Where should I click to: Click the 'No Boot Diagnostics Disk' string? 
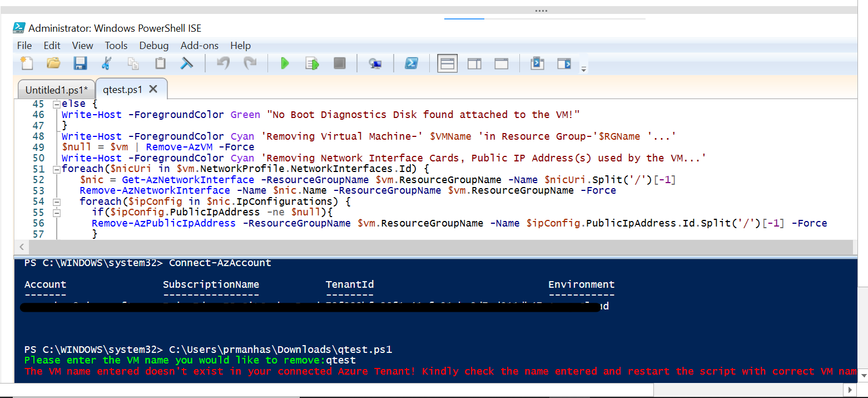click(x=423, y=115)
